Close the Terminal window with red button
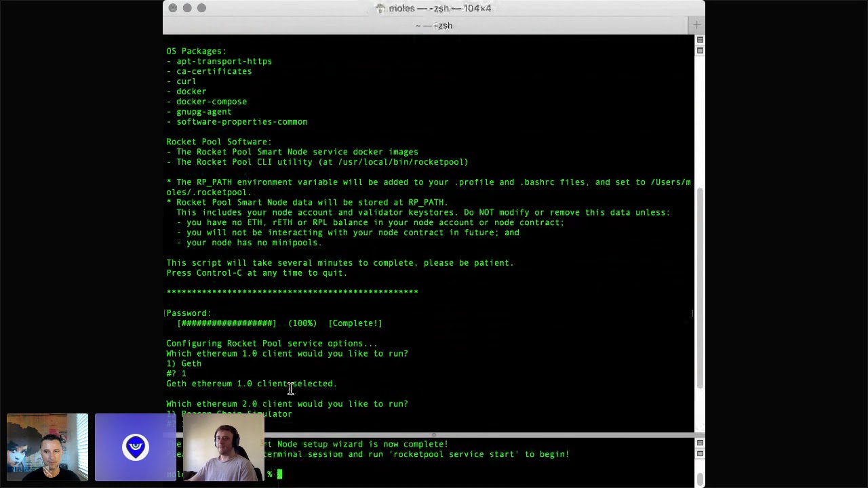 (x=173, y=8)
